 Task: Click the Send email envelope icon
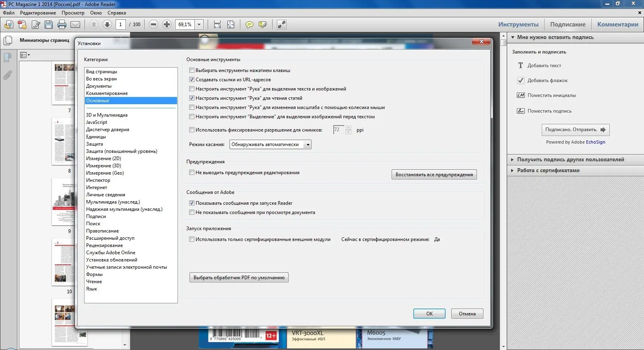coord(75,25)
